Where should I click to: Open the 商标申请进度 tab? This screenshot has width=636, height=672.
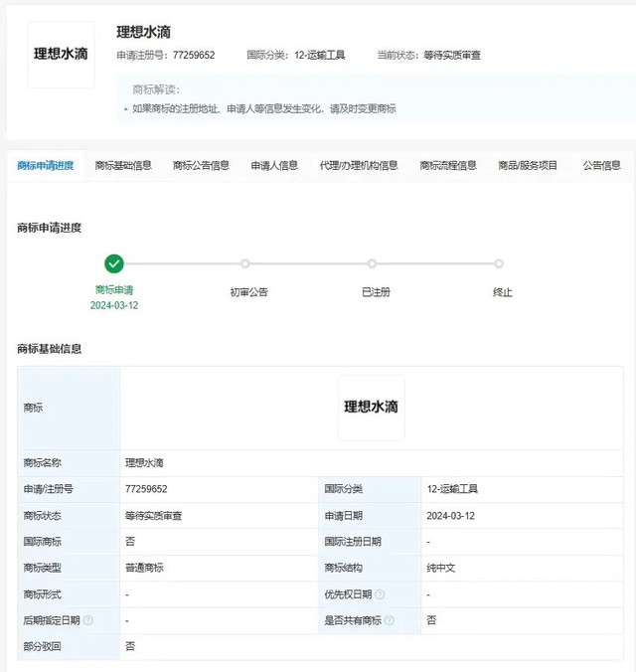46,165
